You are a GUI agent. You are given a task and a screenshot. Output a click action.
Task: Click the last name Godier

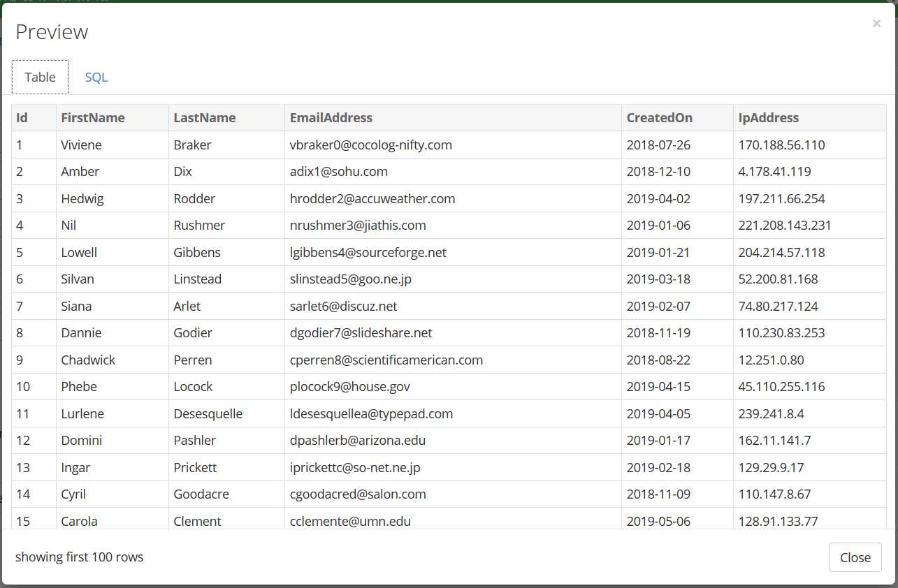(x=193, y=333)
